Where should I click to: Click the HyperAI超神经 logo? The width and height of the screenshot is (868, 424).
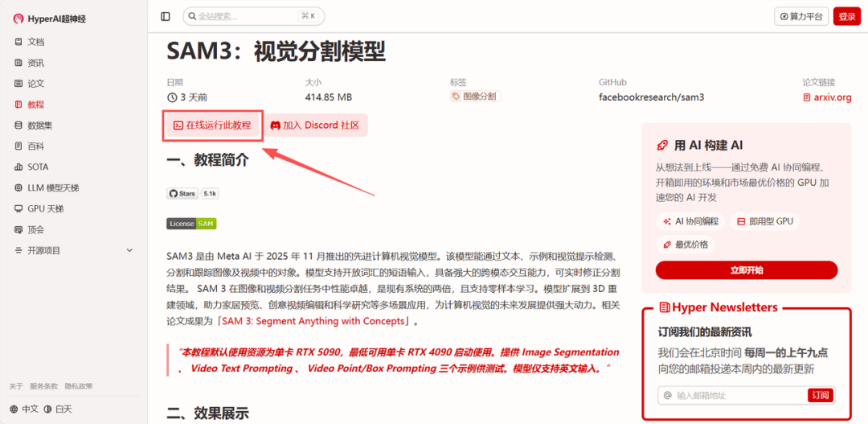tap(50, 19)
